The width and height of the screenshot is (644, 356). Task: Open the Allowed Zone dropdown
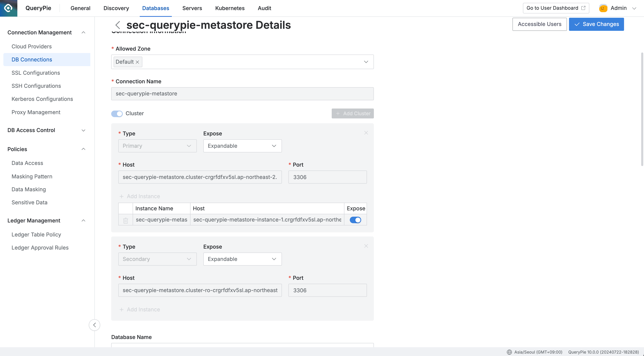(366, 62)
